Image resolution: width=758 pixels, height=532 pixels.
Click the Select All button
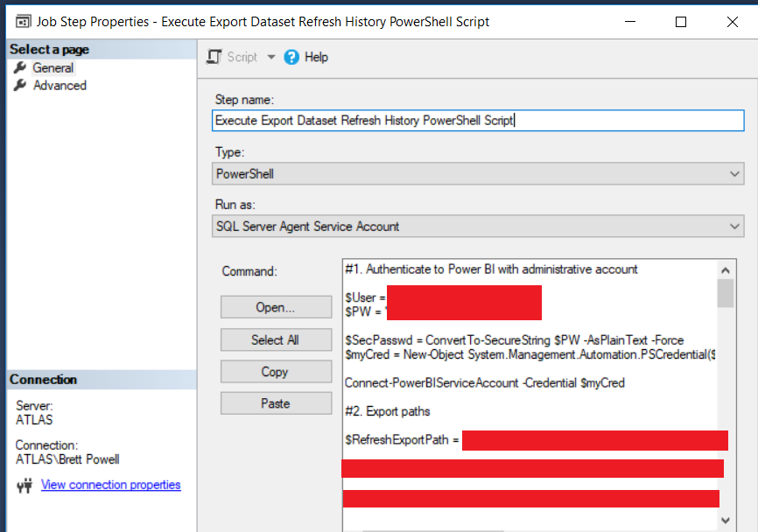click(x=275, y=339)
